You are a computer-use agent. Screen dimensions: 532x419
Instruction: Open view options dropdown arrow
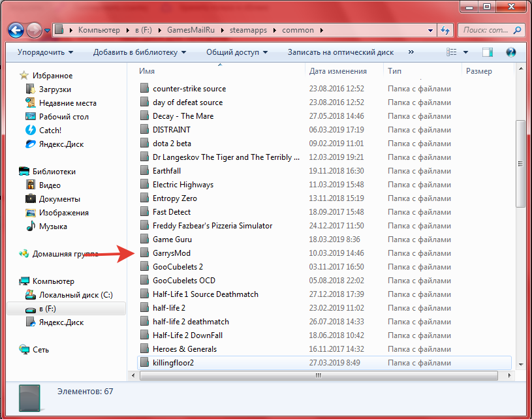(x=465, y=52)
